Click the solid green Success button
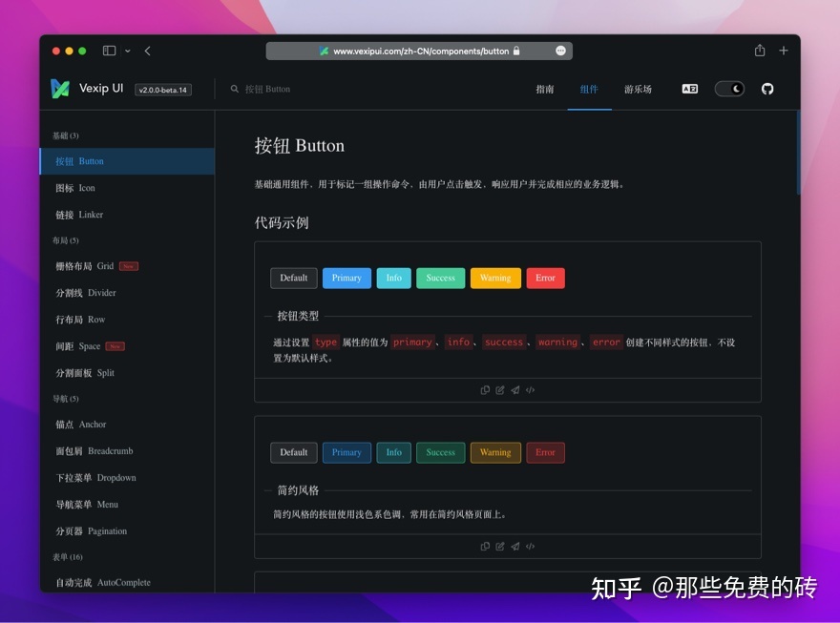This screenshot has height=623, width=840. click(440, 279)
